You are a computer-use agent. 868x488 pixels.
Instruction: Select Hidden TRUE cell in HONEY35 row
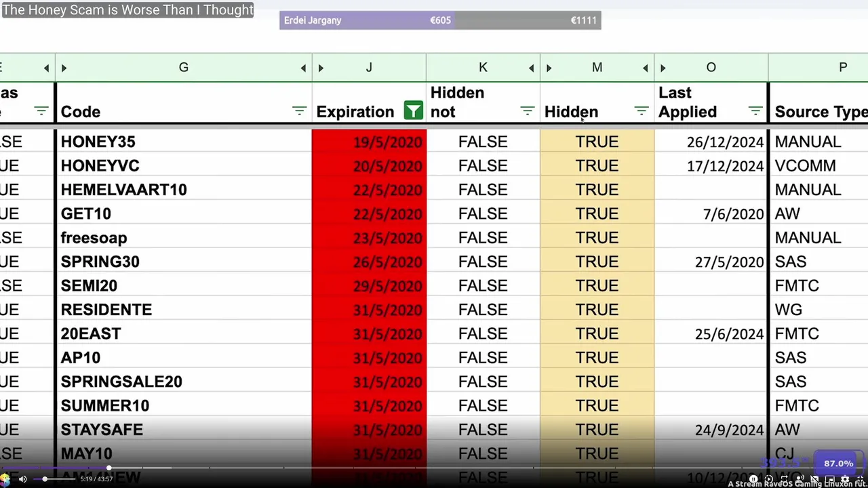click(597, 142)
